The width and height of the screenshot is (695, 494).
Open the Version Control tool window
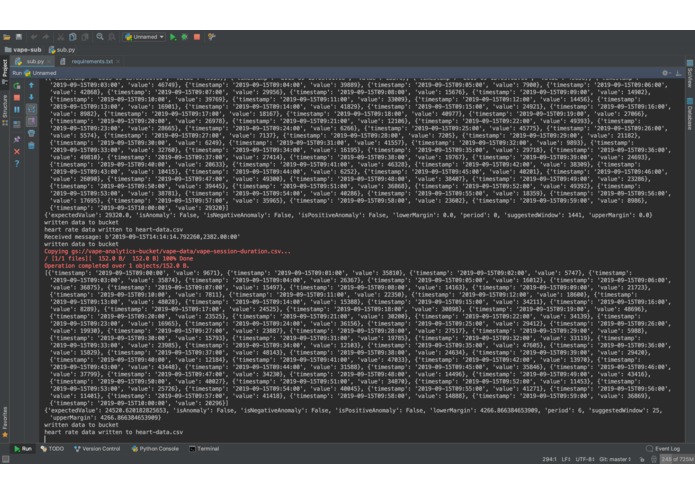coord(97,449)
